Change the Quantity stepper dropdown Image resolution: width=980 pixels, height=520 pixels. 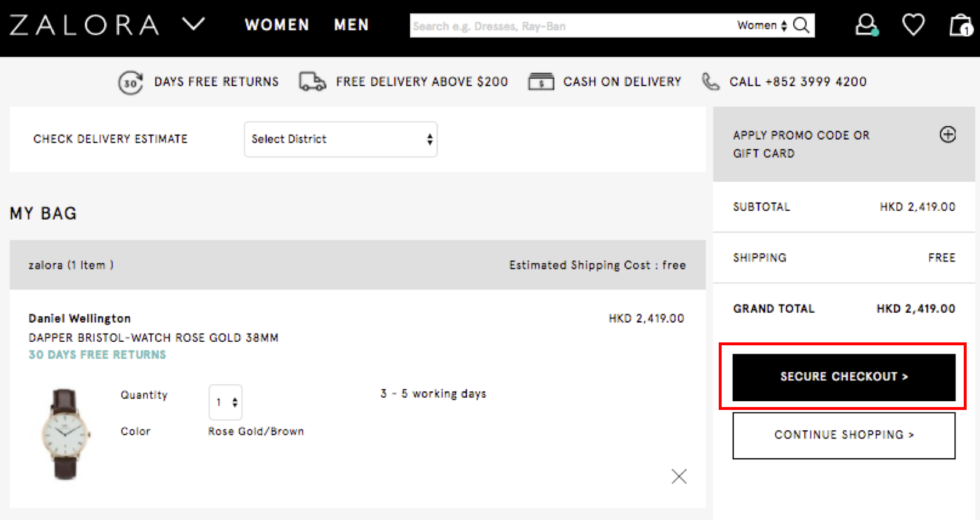[x=226, y=402]
